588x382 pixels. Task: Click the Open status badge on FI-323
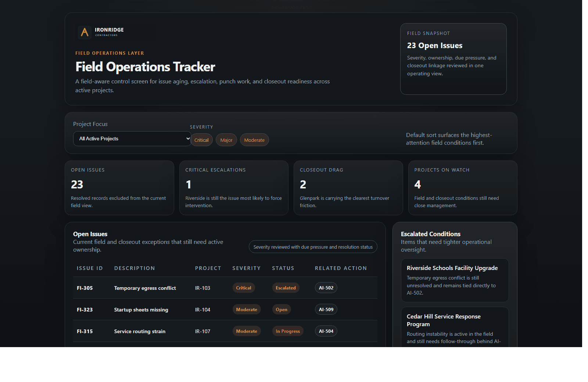(281, 309)
